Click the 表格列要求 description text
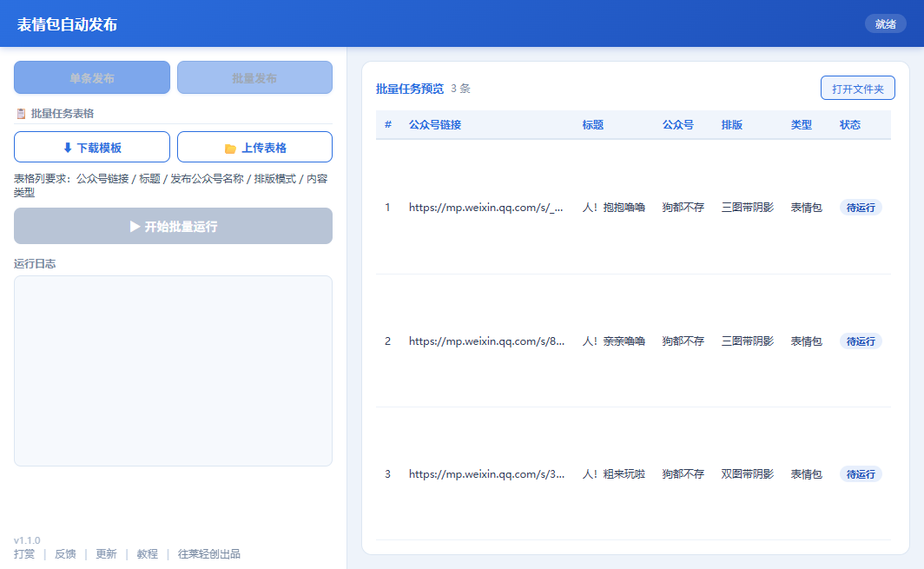The height and width of the screenshot is (569, 924). click(x=171, y=185)
